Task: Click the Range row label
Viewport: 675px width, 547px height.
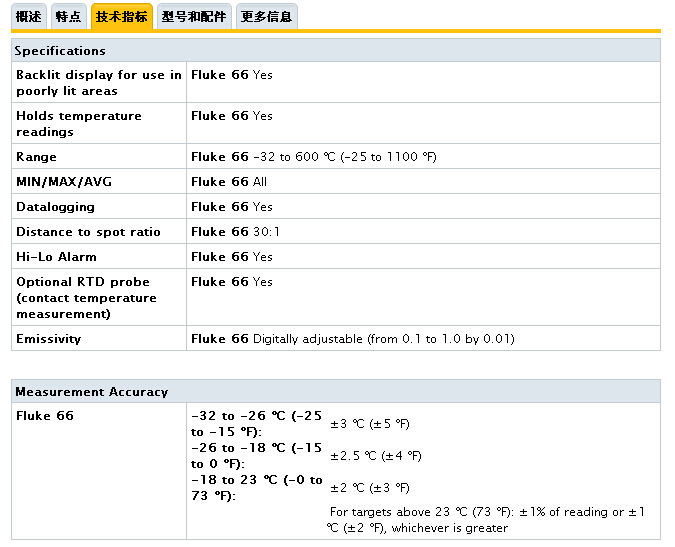Action: [36, 157]
